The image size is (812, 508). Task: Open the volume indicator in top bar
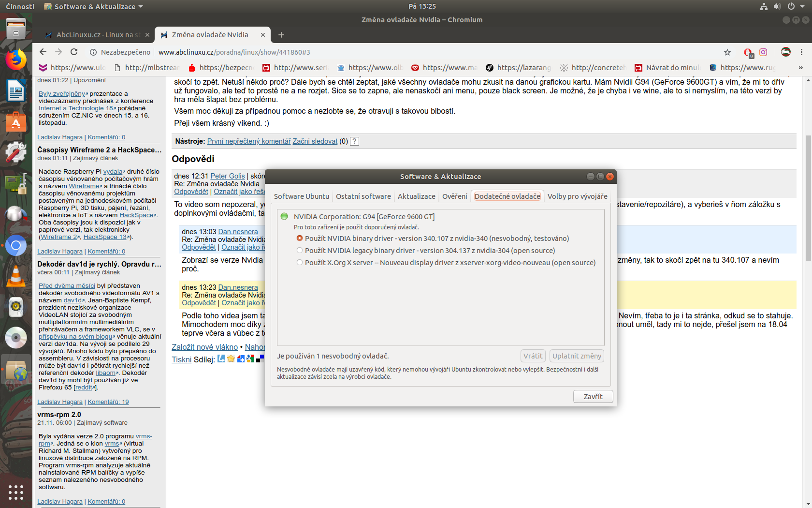click(777, 6)
